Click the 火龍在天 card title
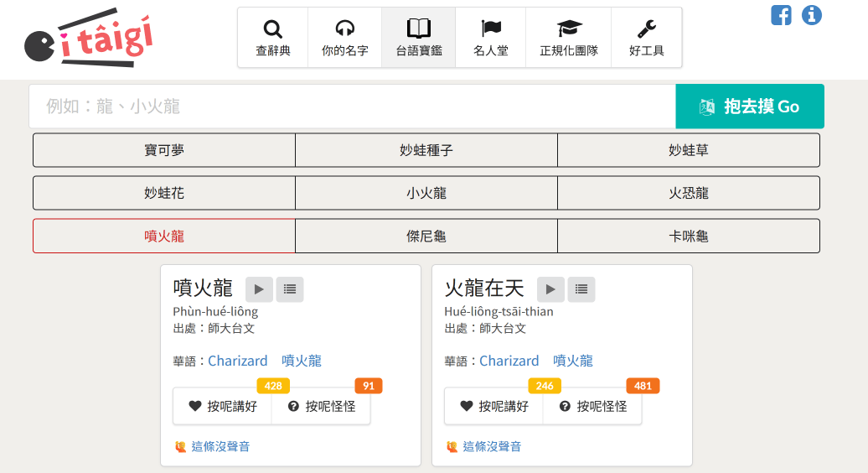Image resolution: width=868 pixels, height=473 pixels. 483,288
